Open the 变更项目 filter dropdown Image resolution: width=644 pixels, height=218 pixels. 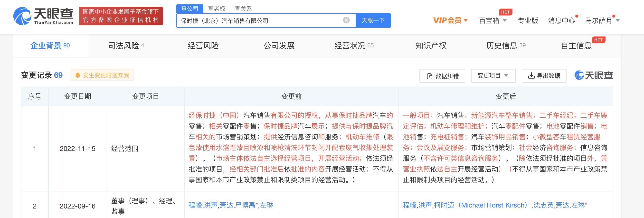tap(493, 76)
